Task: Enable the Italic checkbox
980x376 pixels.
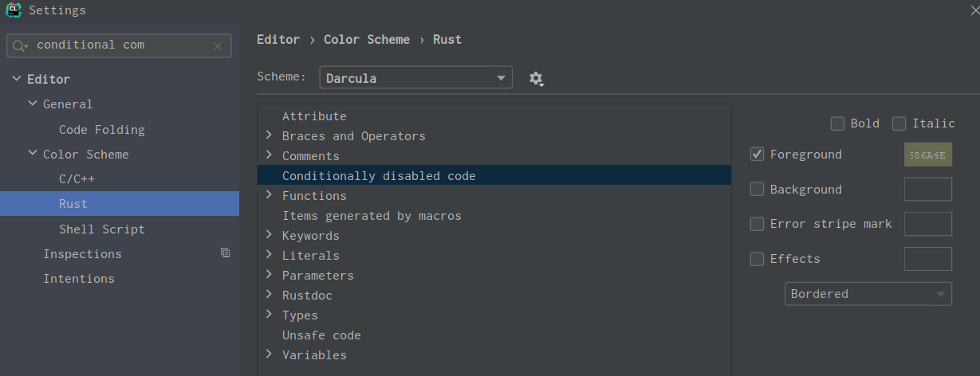Action: click(899, 123)
